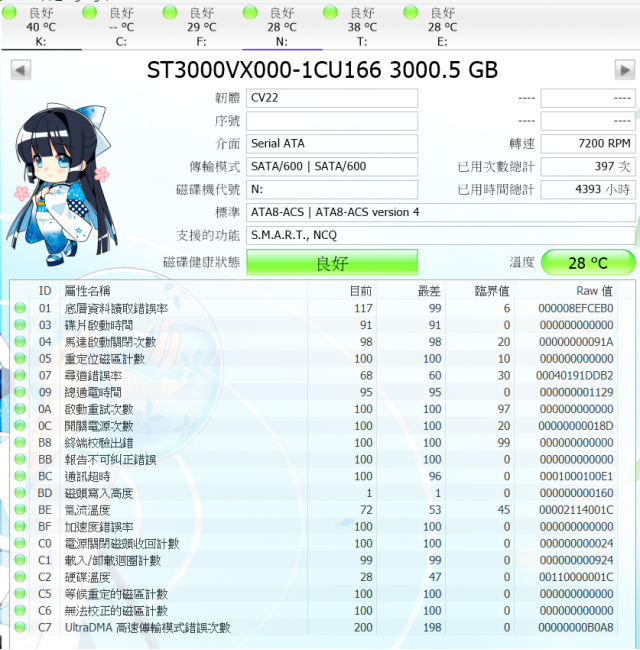This screenshot has height=650, width=640.
Task: Click the drive letter N: field
Action: coord(332,189)
